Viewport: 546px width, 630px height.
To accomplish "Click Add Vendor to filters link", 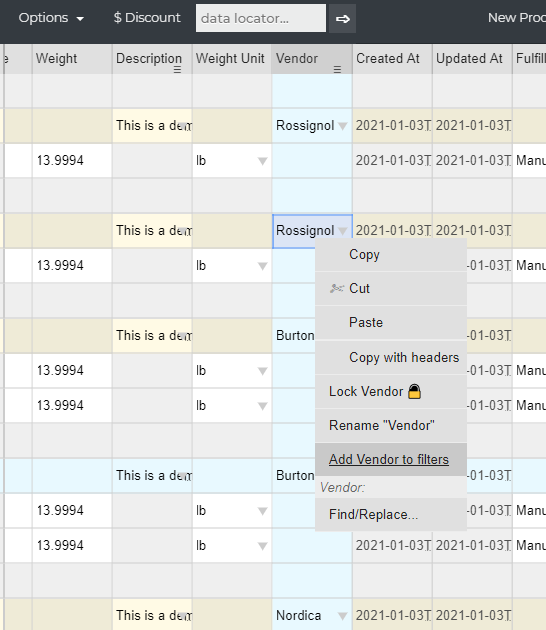I will click(389, 459).
